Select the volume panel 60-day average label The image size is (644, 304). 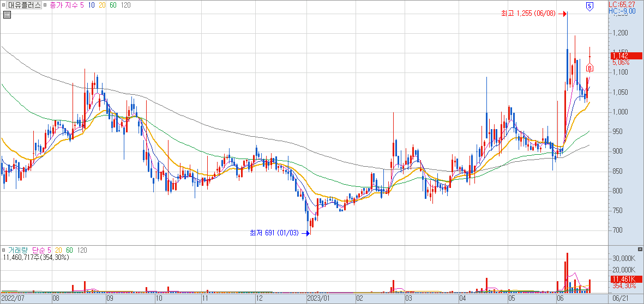click(x=69, y=250)
